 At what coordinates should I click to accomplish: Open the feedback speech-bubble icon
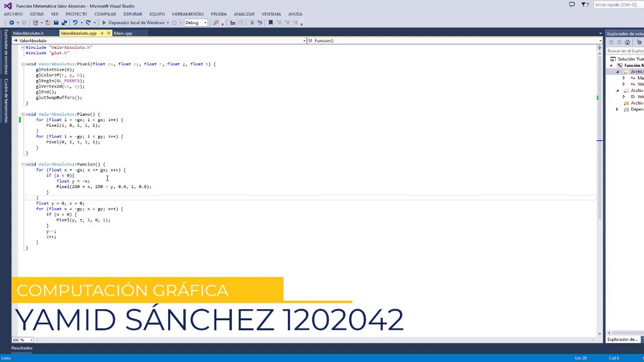point(572,5)
